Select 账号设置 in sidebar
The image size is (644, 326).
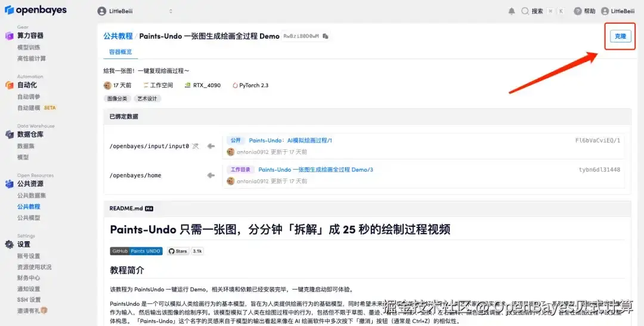coord(29,256)
